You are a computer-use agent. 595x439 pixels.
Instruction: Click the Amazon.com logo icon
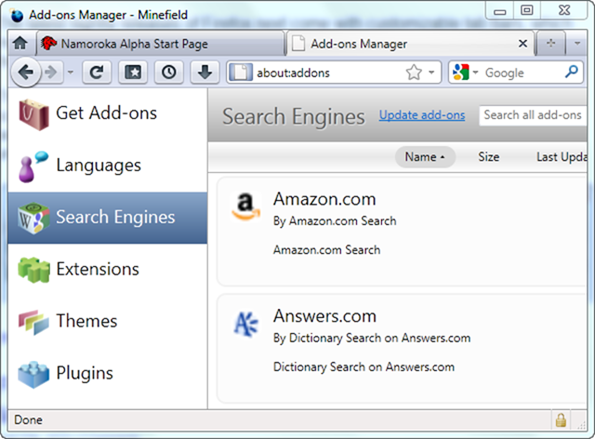246,206
